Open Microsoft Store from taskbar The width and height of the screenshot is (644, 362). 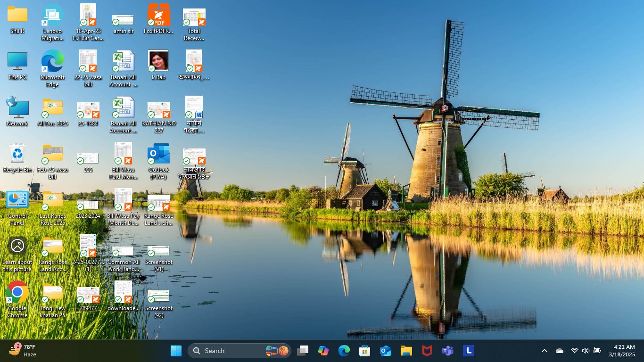click(364, 351)
